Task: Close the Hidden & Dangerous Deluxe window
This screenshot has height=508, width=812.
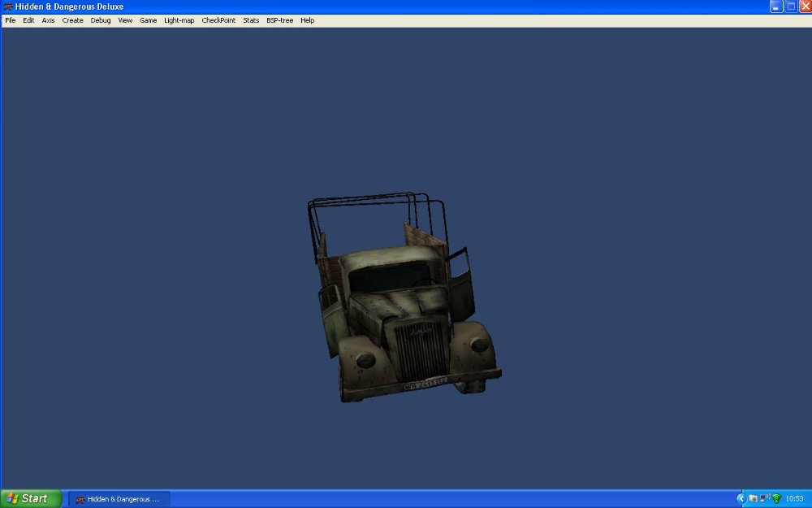Action: [x=806, y=7]
